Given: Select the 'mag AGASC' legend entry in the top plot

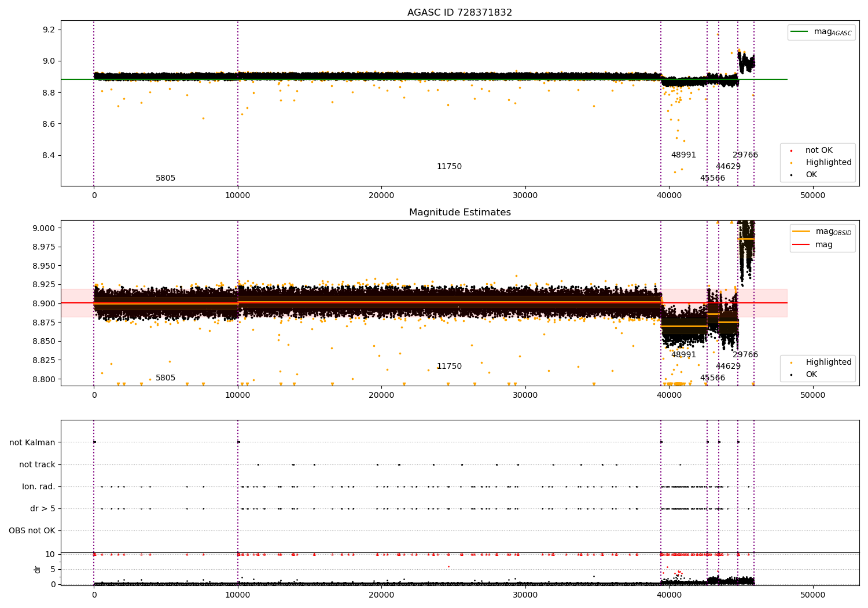Looking at the screenshot, I should click(822, 32).
